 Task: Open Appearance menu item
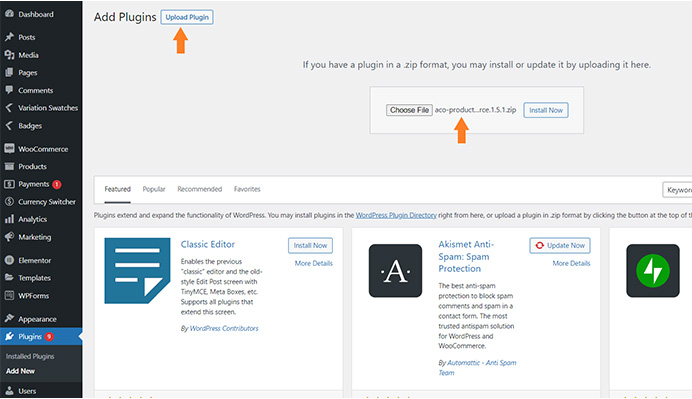click(x=37, y=319)
